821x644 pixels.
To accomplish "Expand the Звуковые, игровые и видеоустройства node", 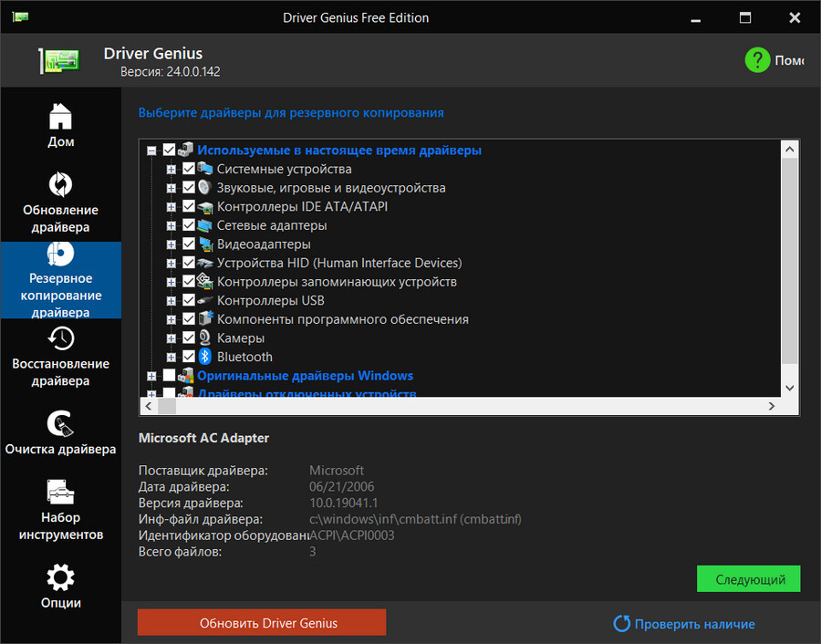I will tap(171, 188).
